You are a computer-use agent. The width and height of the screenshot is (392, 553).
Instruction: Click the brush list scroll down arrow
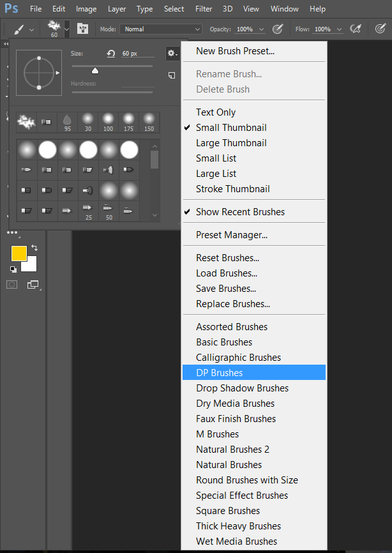click(155, 215)
